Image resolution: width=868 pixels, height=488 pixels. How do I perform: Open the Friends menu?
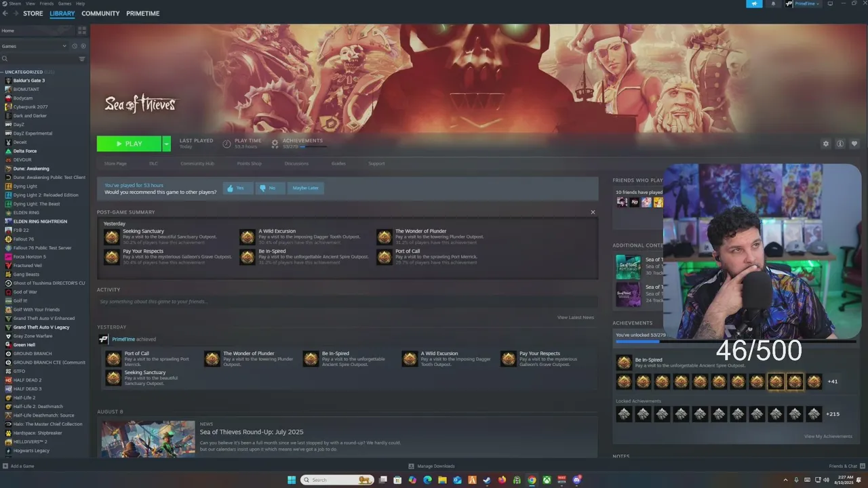tap(47, 3)
